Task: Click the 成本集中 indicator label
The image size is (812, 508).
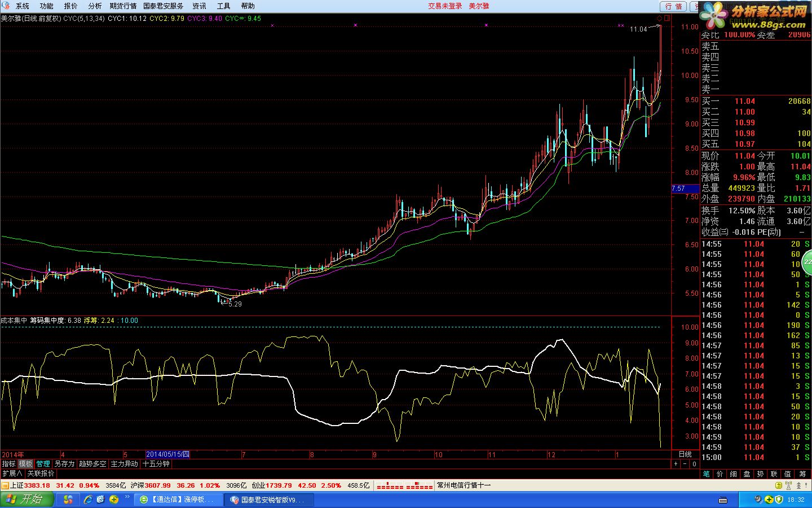Action: tap(14, 320)
